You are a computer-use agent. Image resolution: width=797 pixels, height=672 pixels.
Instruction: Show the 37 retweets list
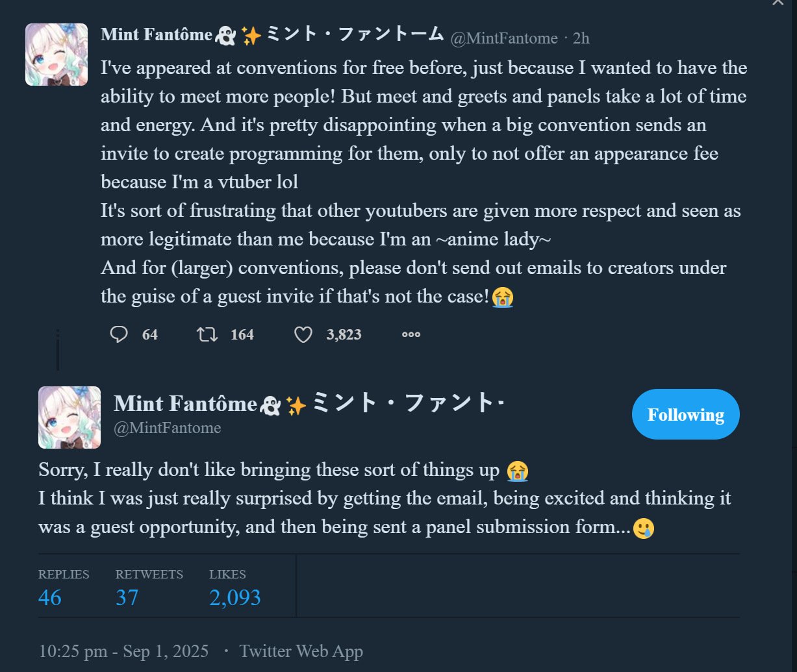click(x=127, y=597)
